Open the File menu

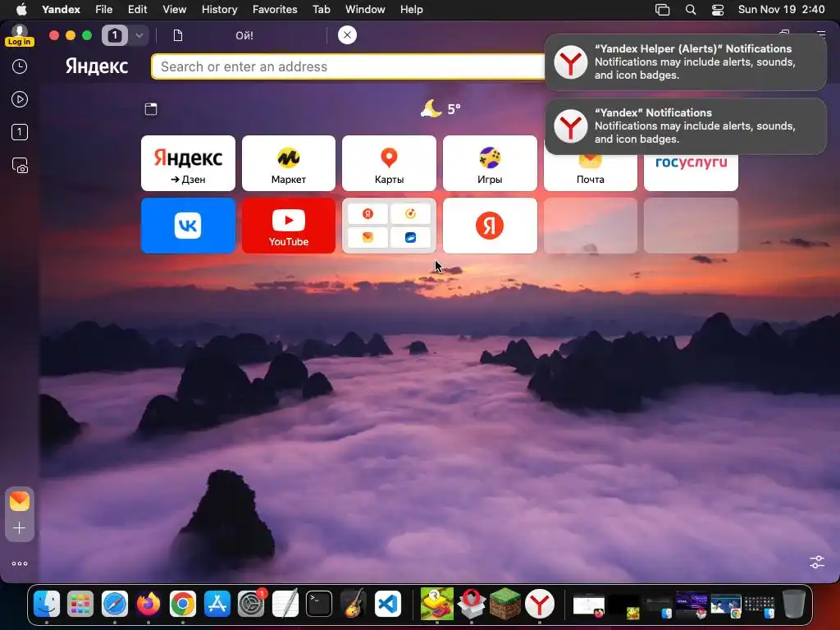(x=104, y=10)
